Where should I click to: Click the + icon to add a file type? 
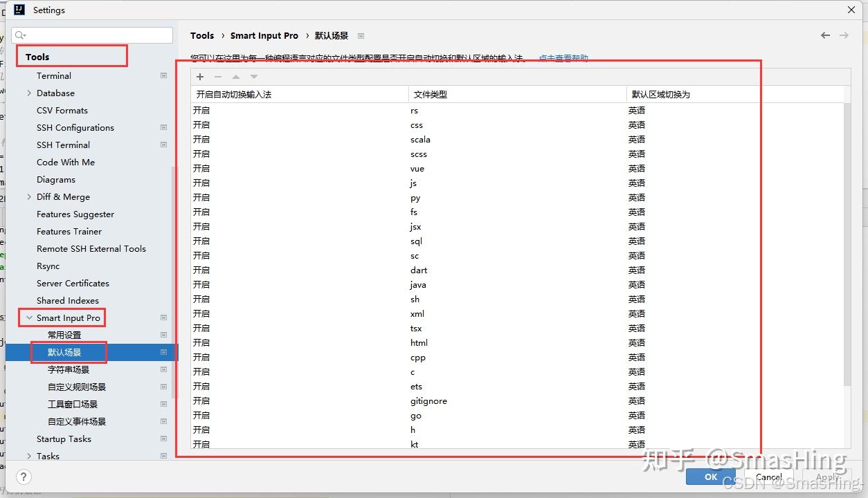(200, 76)
